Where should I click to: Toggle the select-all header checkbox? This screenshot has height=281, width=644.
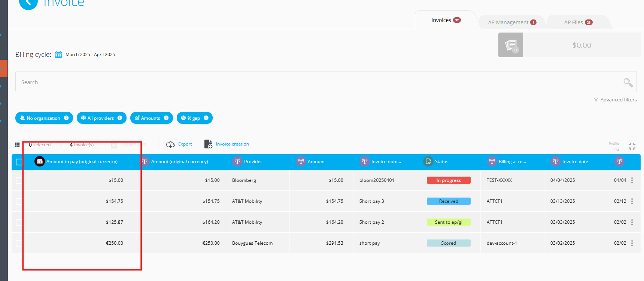click(19, 162)
